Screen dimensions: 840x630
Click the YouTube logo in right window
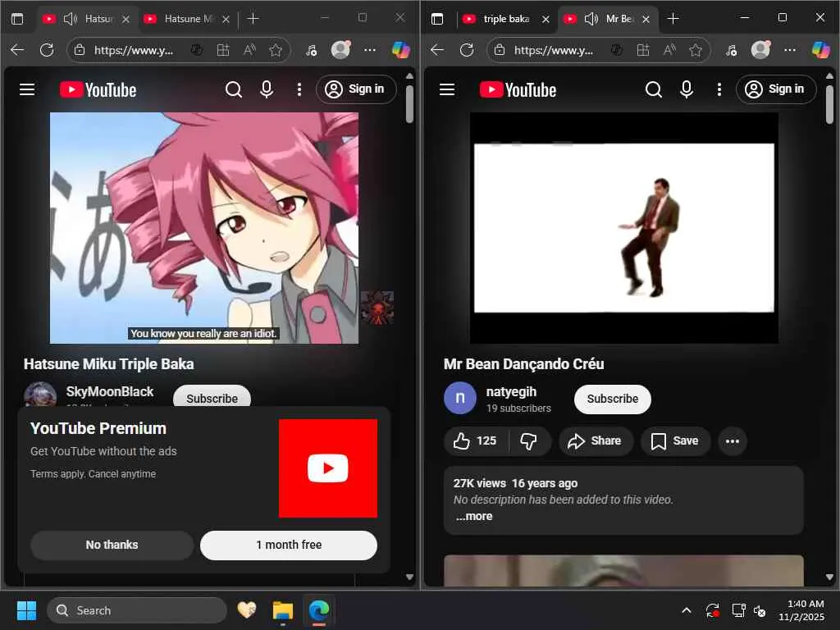(518, 89)
